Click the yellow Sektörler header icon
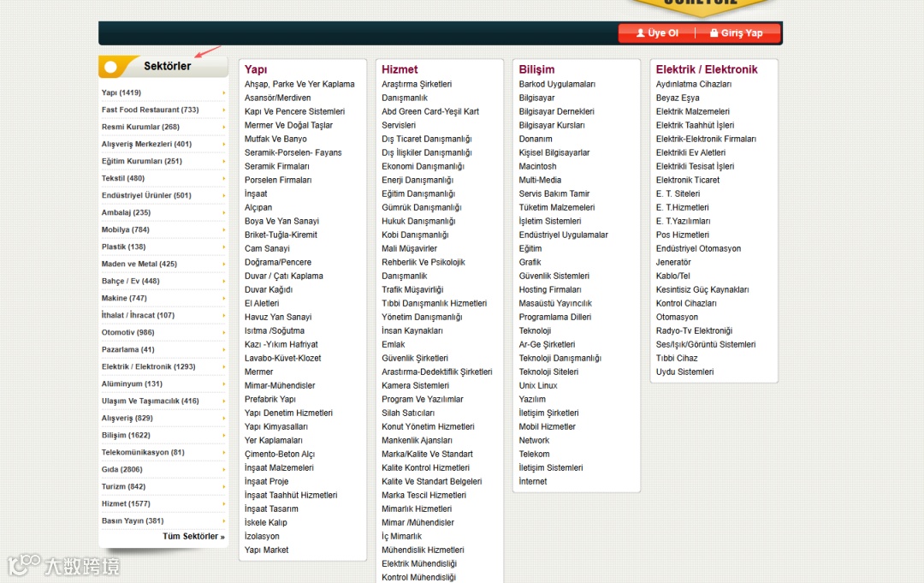Image resolution: width=924 pixels, height=583 pixels. pos(110,67)
